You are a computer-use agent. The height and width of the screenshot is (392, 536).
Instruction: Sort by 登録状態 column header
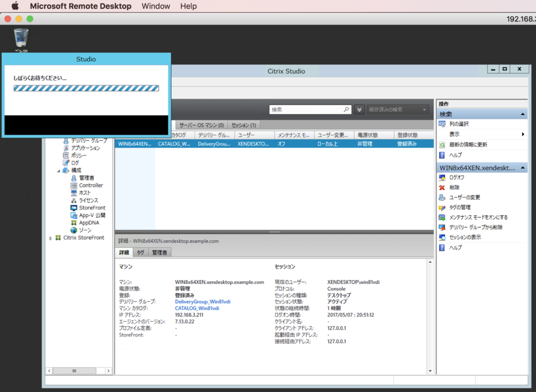[414, 135]
